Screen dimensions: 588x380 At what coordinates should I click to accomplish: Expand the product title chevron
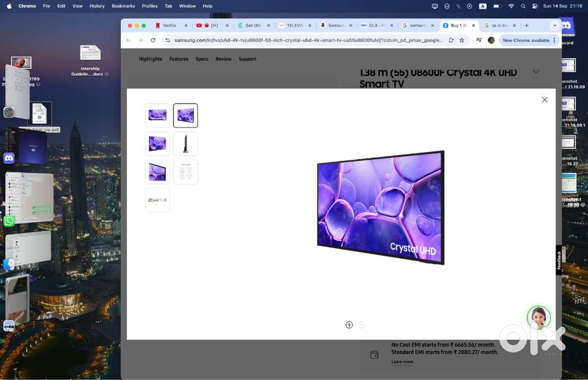click(x=536, y=72)
